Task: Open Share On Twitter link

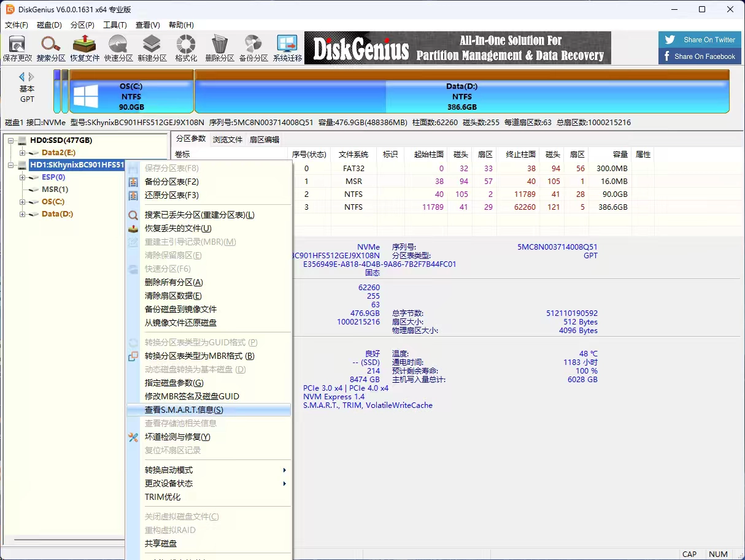Action: [700, 39]
